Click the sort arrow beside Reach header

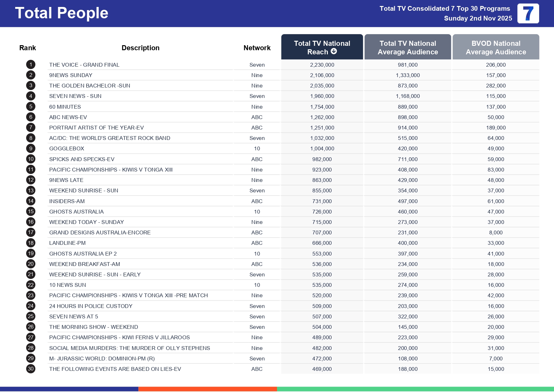334,51
